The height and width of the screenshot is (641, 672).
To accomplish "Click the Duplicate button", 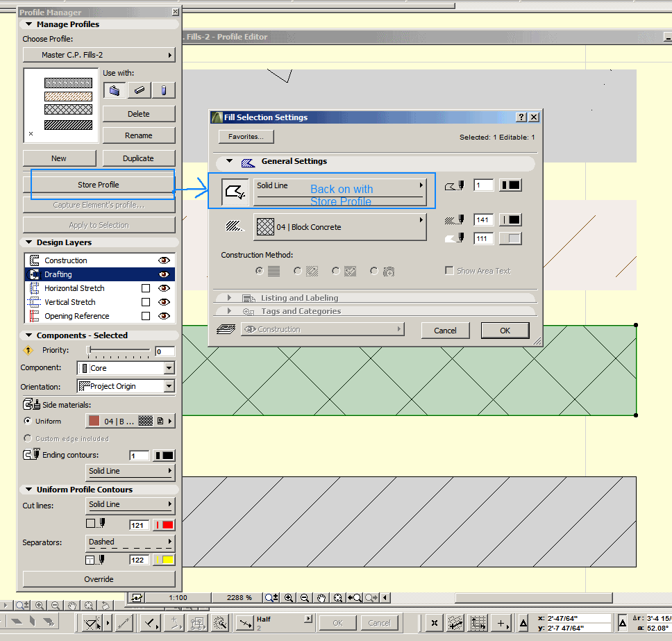I will pyautogui.click(x=138, y=158).
